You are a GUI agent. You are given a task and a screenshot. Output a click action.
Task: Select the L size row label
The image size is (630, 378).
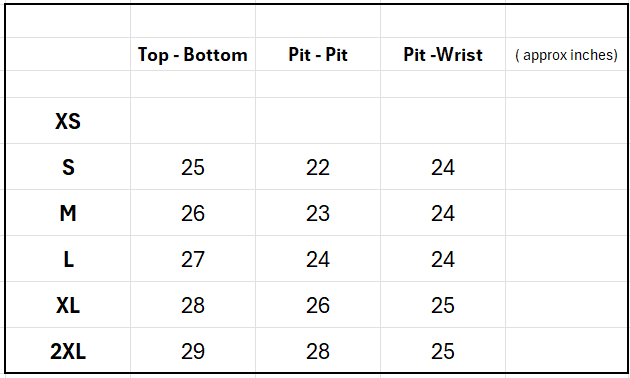pos(68,259)
